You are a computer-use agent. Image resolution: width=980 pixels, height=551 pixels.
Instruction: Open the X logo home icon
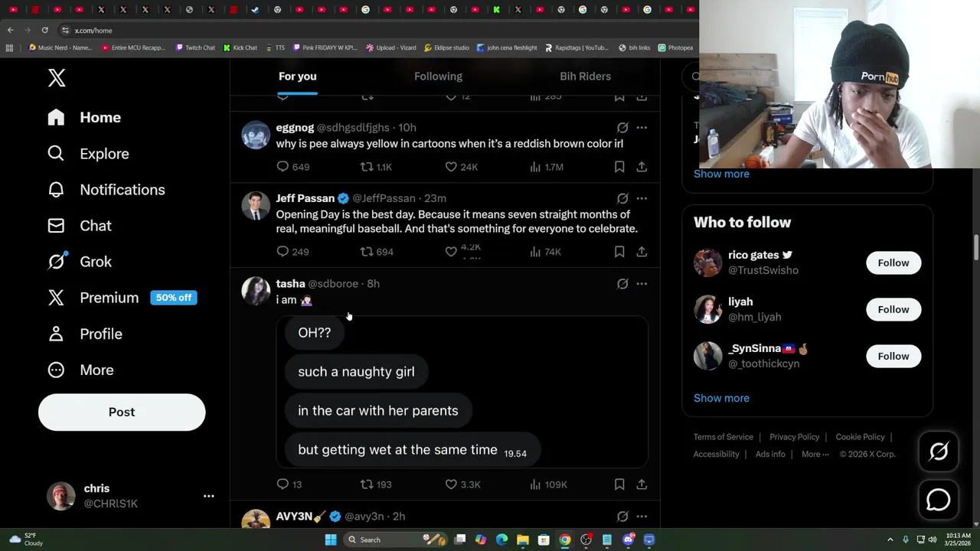pos(57,78)
